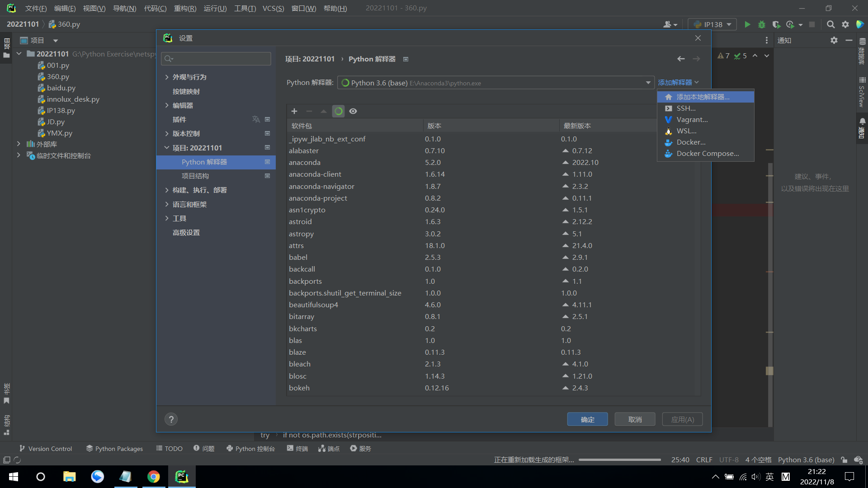868x488 pixels.
Task: Collapse the 项目: 20221101 settings node
Action: 167,148
